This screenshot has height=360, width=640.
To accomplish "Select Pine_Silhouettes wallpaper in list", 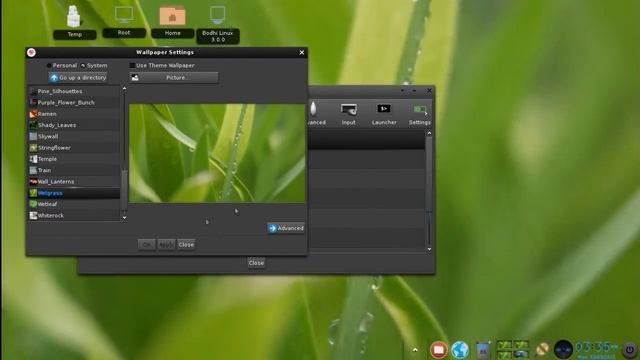I will tap(74, 91).
